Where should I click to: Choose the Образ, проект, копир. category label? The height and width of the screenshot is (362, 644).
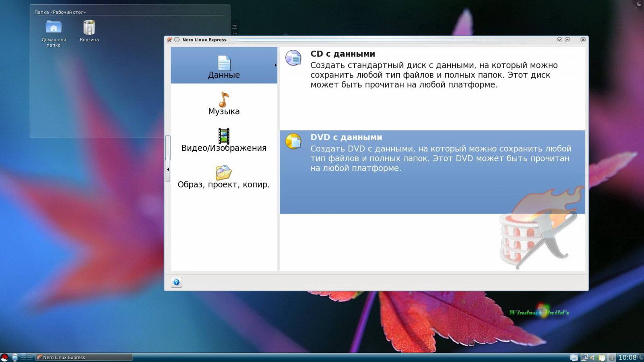224,185
